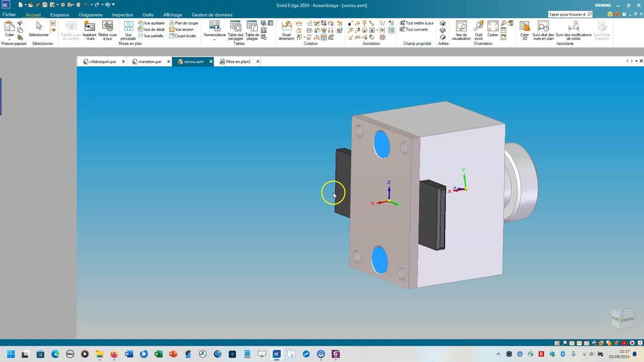Close the vilebrequin.par document tab

coord(123,61)
